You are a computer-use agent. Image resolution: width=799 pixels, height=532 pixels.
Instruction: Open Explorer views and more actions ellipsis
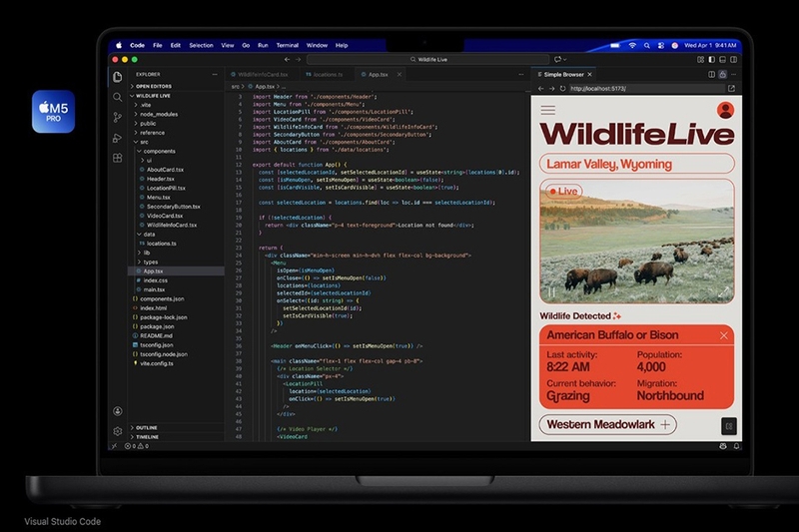click(x=215, y=74)
